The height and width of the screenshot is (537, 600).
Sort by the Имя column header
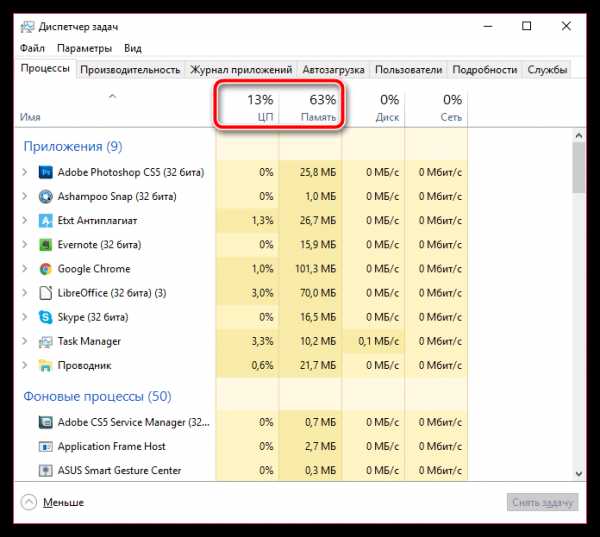[115, 108]
